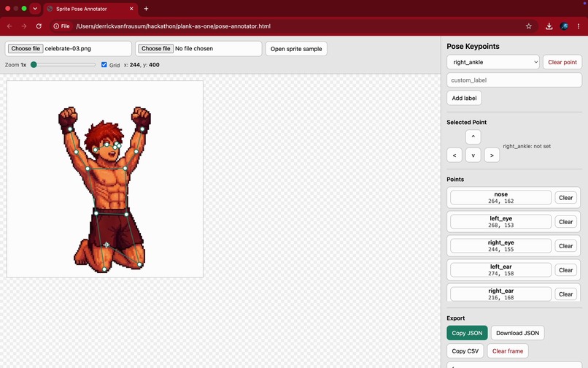The image size is (588, 368).
Task: Open the browser three-dot menu
Action: [579, 26]
